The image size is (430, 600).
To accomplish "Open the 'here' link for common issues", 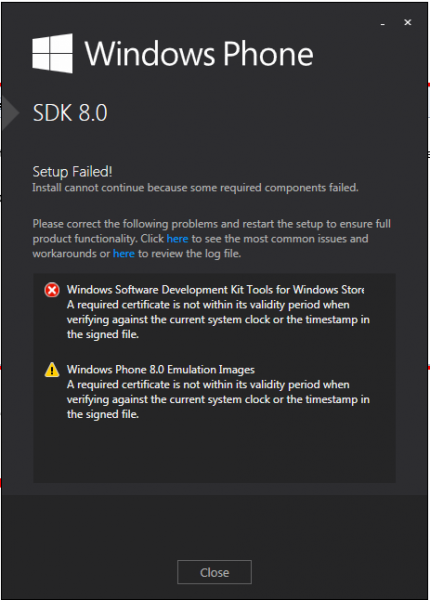I will coord(177,239).
